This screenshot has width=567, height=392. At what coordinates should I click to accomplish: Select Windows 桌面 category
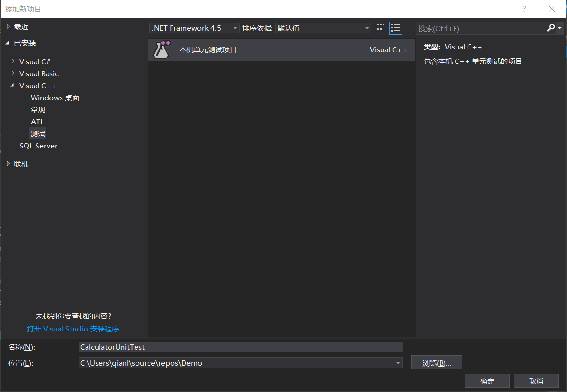coord(55,98)
